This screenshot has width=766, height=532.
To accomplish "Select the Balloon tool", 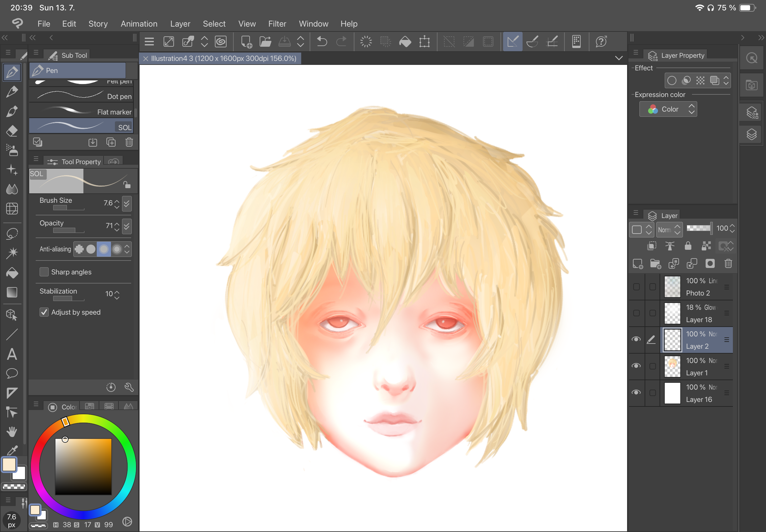I will pyautogui.click(x=12, y=373).
